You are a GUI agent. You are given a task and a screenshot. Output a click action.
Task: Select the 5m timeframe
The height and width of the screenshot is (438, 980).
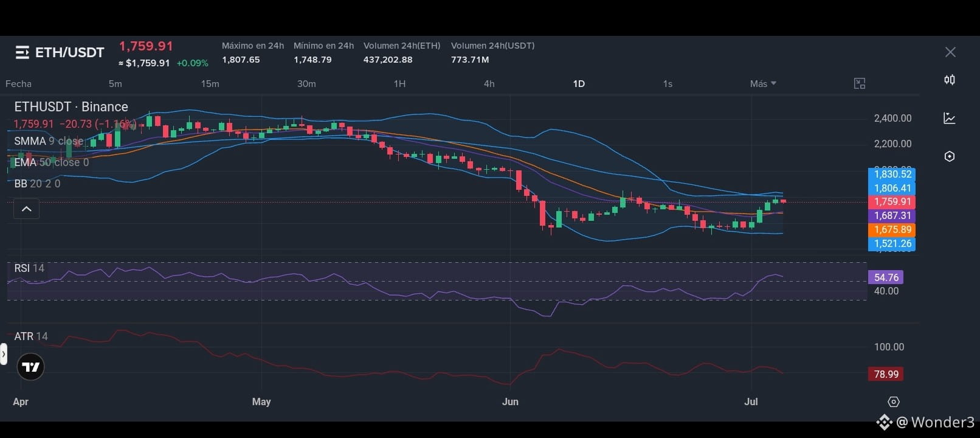115,84
